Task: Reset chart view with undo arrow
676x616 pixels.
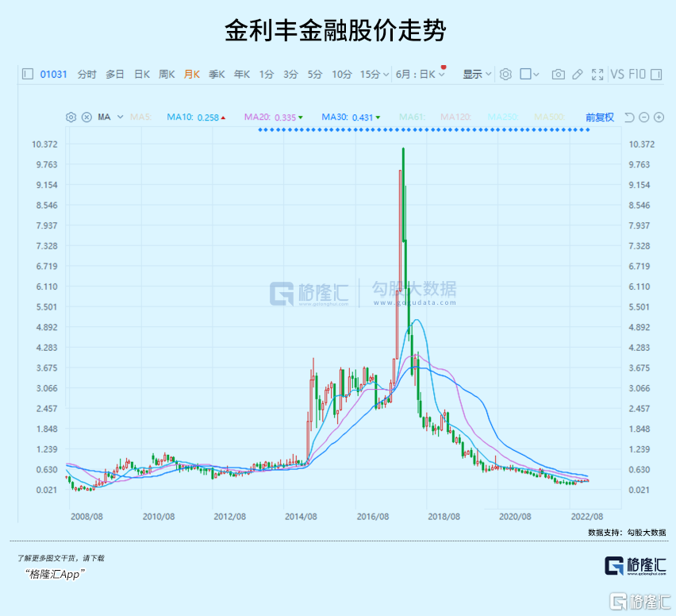Action: (x=629, y=117)
